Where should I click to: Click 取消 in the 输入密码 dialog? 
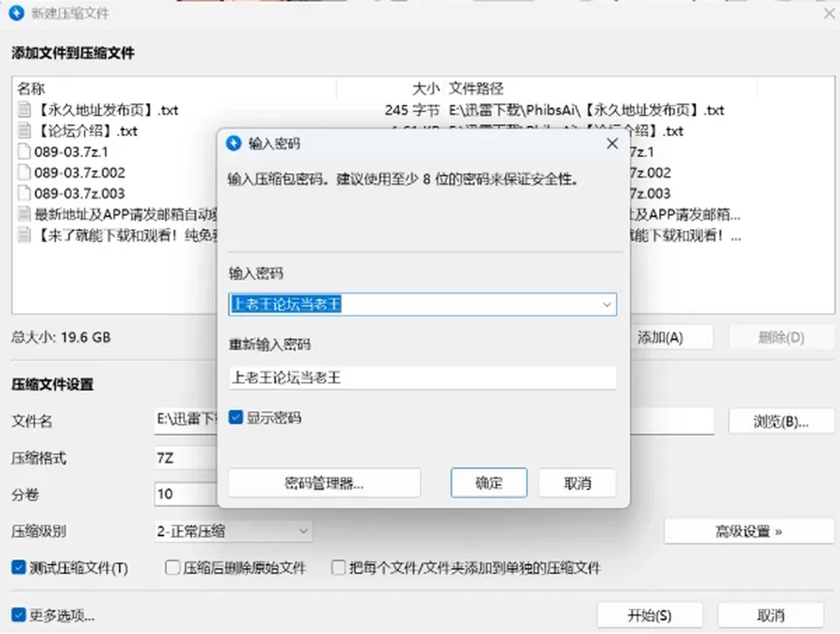click(577, 484)
